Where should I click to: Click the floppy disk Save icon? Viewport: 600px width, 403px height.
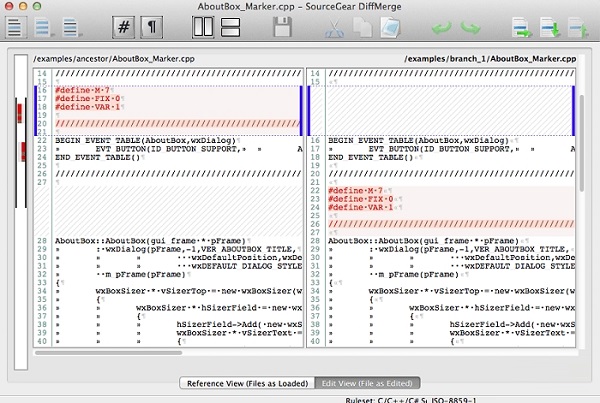point(282,27)
